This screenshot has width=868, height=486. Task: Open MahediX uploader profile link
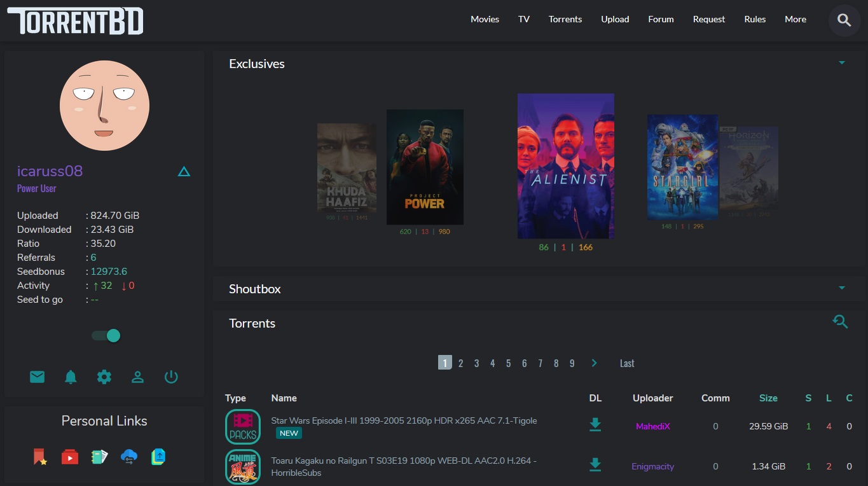point(652,426)
